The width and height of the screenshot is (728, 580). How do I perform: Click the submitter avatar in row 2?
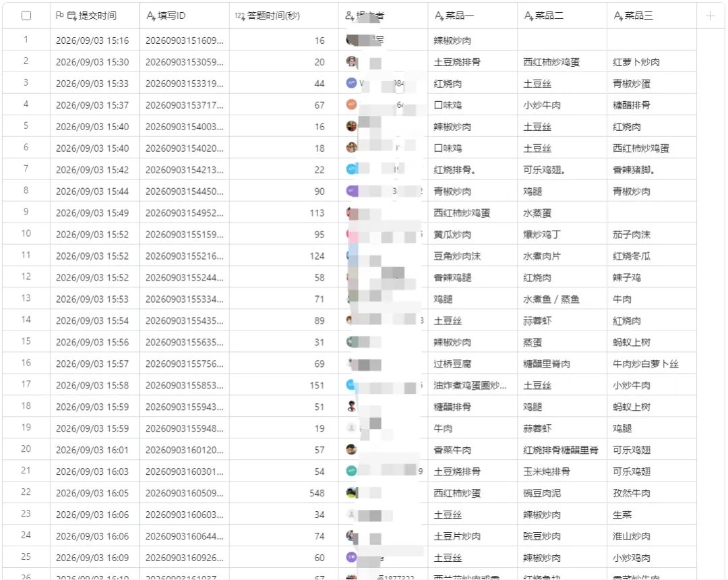351,61
